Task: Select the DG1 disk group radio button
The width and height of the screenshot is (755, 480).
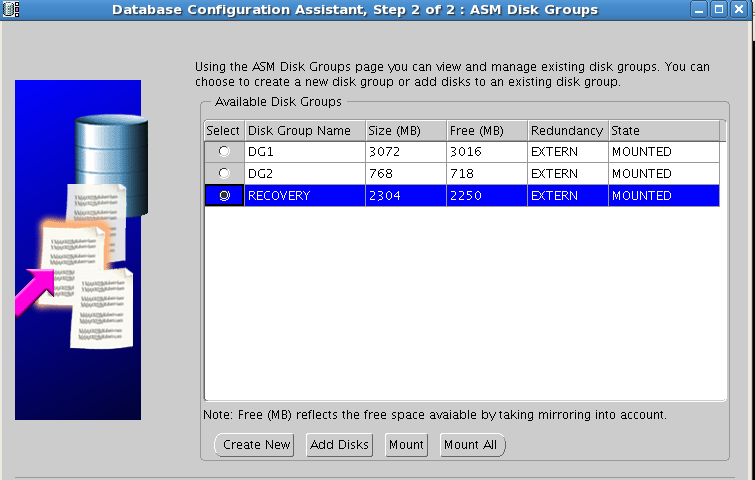Action: (224, 151)
